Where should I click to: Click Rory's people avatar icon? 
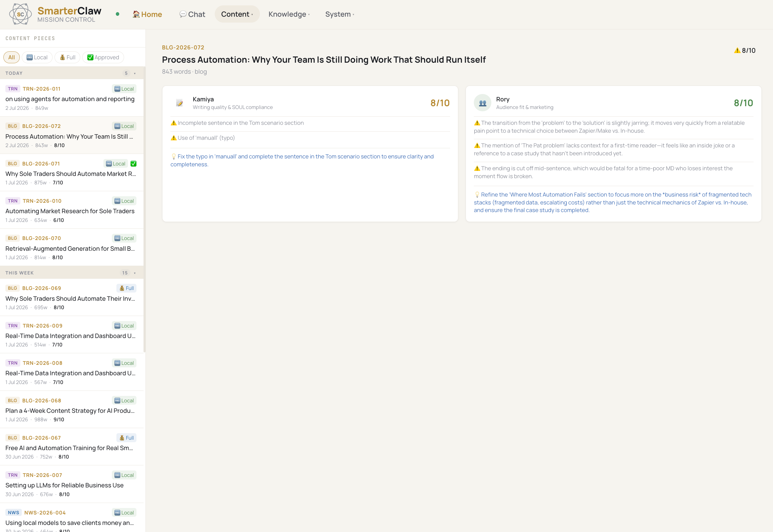coord(483,103)
